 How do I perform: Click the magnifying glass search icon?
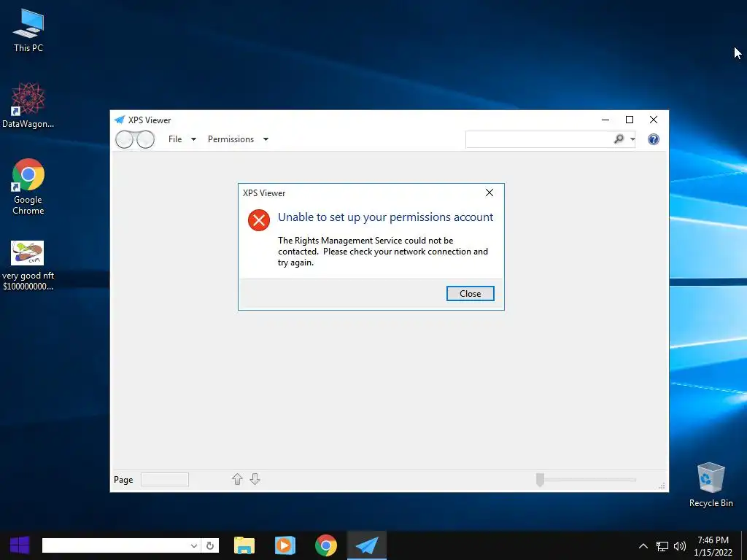[619, 139]
